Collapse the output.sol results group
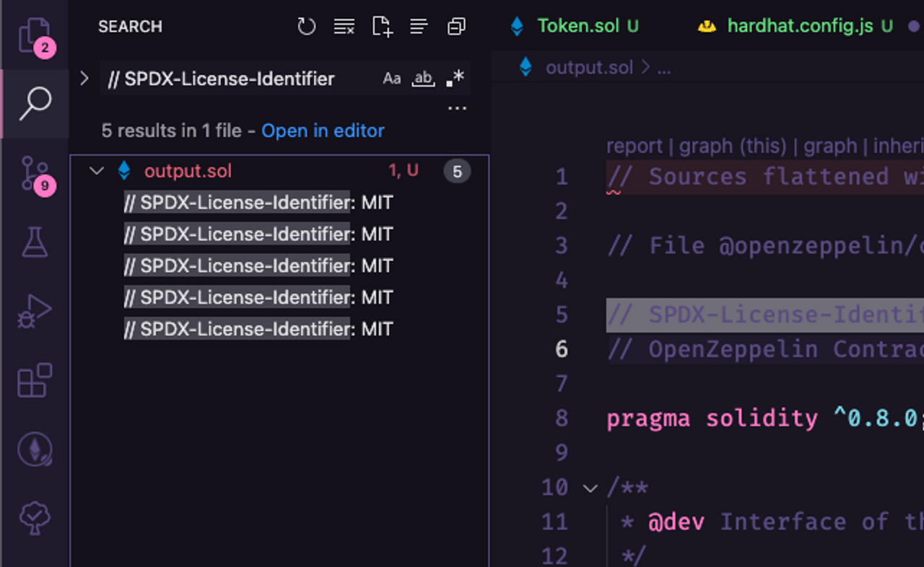The height and width of the screenshot is (567, 924). click(x=97, y=171)
